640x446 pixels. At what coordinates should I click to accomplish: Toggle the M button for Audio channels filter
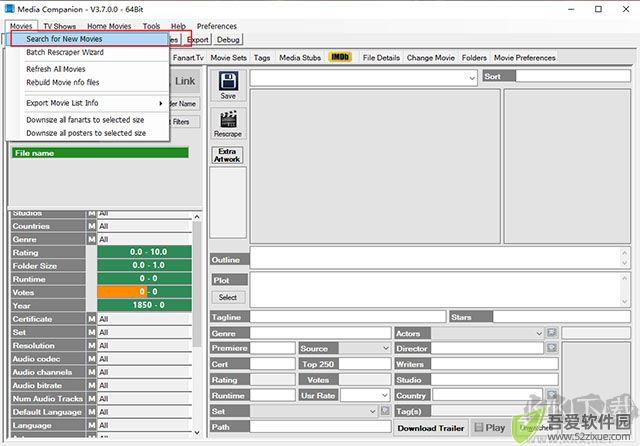91,372
